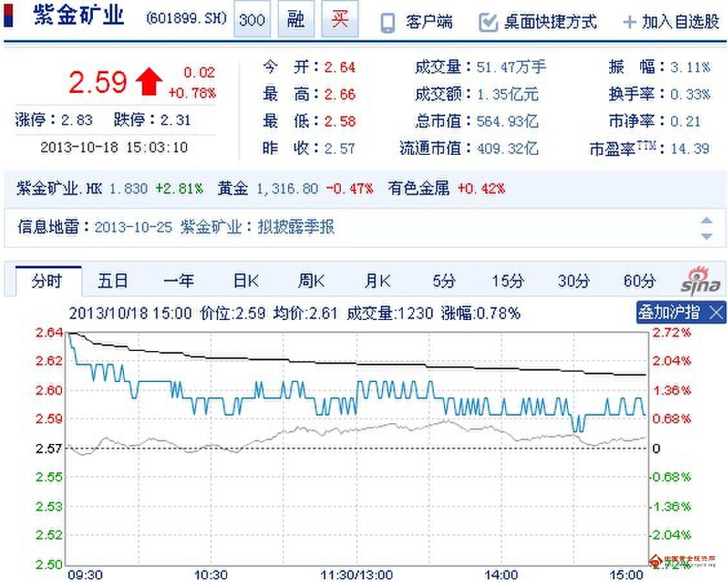Click the 换手率 0.33% value
The width and height of the screenshot is (728, 582).
click(691, 94)
